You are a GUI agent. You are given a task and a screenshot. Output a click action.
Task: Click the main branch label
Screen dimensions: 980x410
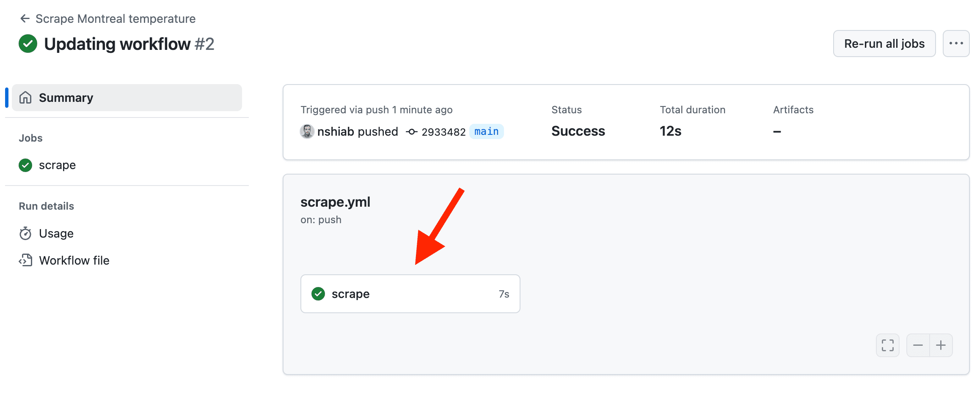(x=487, y=131)
